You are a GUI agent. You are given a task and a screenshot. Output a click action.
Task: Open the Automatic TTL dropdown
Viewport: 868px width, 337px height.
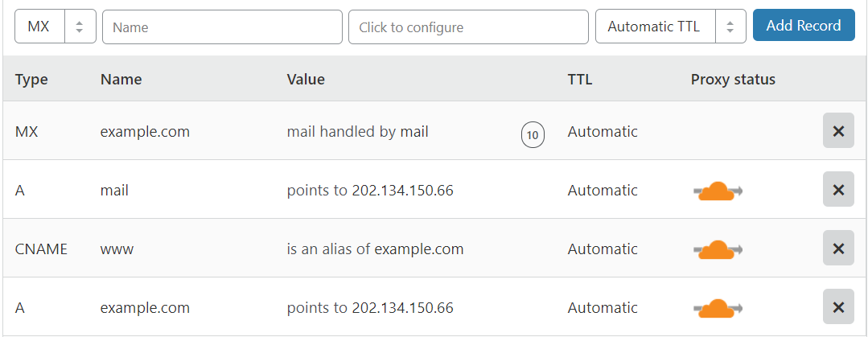pos(671,26)
